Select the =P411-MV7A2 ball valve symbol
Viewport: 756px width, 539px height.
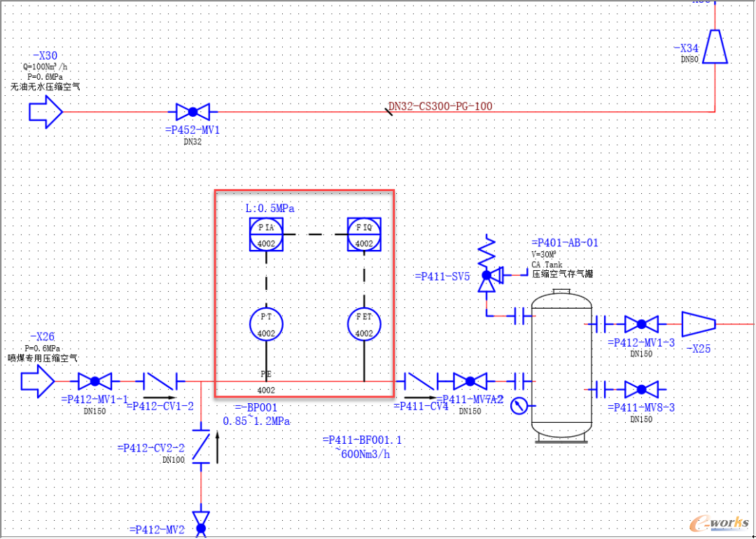[x=470, y=381]
